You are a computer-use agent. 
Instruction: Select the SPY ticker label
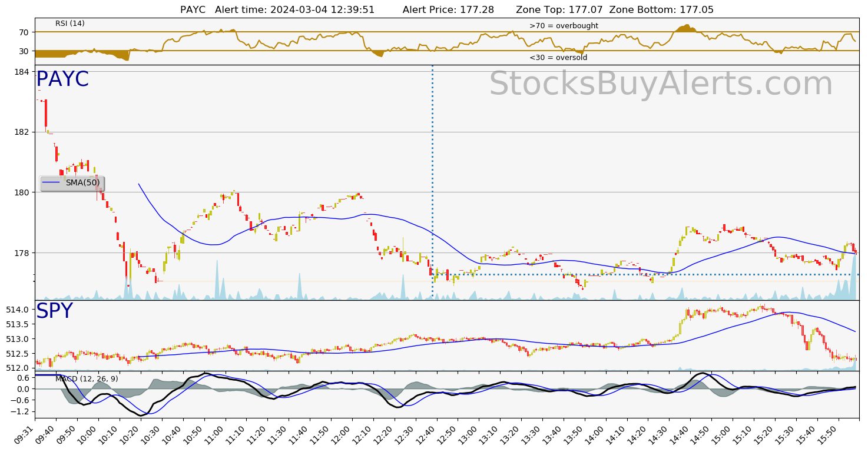(x=54, y=311)
